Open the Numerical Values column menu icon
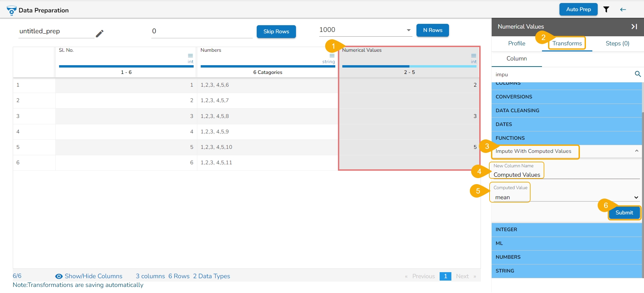 (x=474, y=55)
